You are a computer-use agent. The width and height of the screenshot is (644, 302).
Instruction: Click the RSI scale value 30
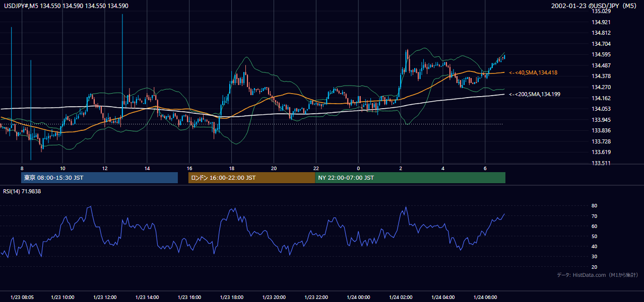[x=594, y=257]
